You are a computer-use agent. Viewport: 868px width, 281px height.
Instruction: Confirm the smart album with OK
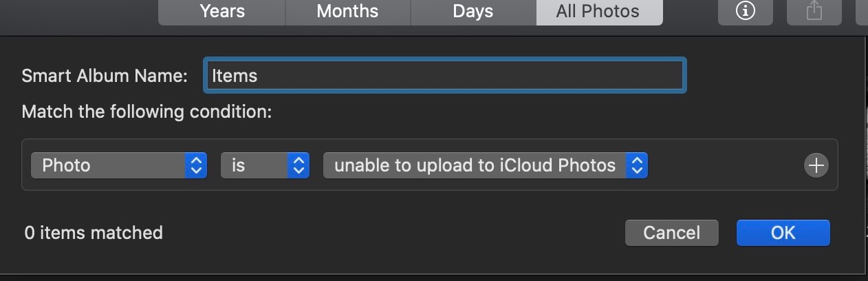click(x=783, y=233)
